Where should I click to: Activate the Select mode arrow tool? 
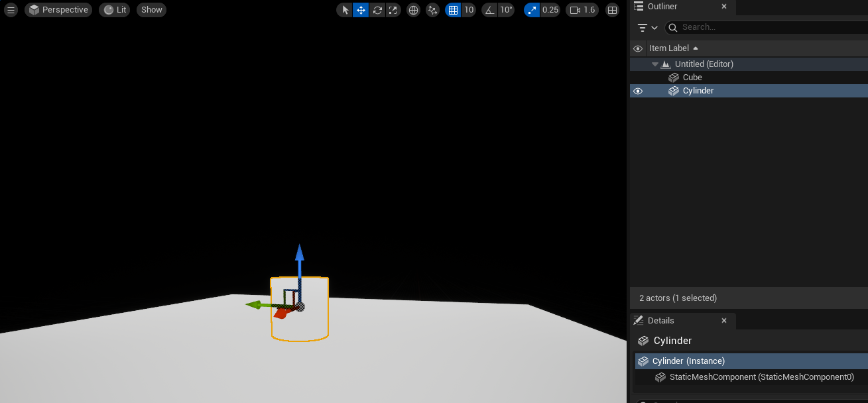(x=344, y=10)
